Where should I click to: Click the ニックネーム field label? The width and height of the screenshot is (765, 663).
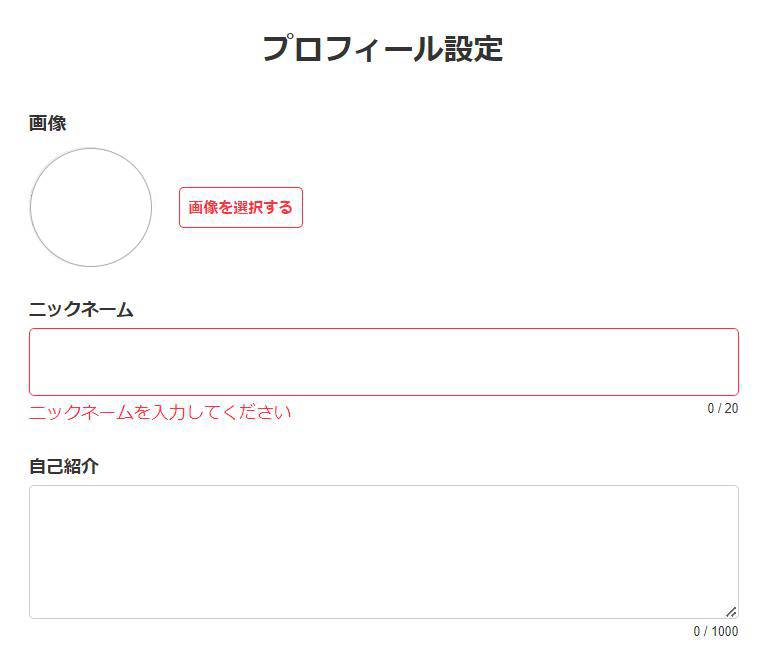pos(81,310)
